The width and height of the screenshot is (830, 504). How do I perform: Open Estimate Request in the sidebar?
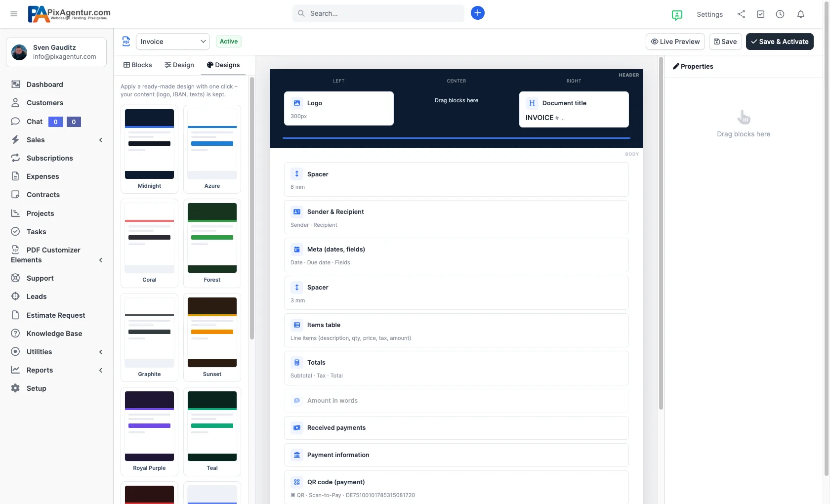[56, 315]
